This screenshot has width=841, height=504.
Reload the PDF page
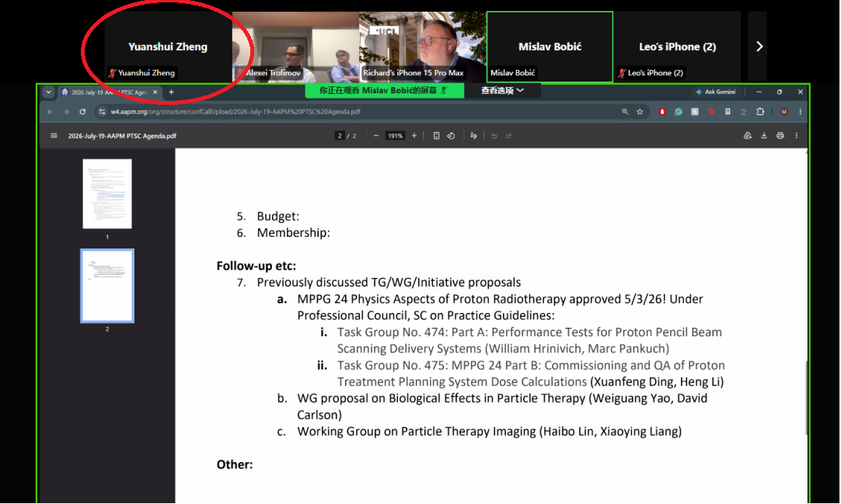point(82,112)
